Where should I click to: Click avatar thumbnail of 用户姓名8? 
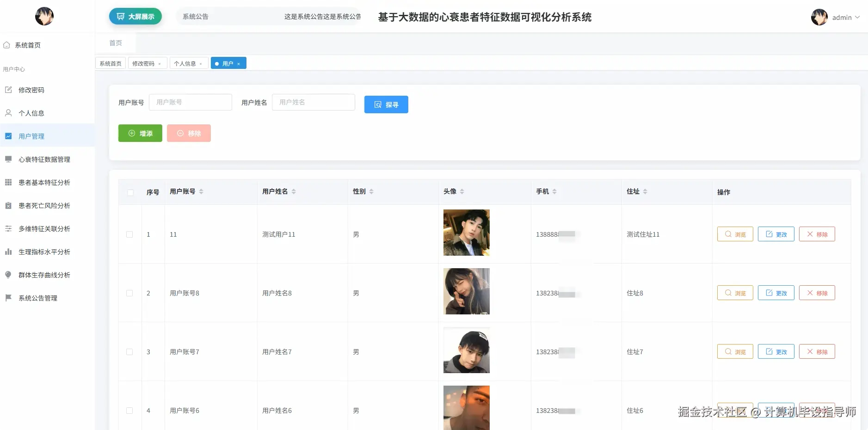(467, 291)
